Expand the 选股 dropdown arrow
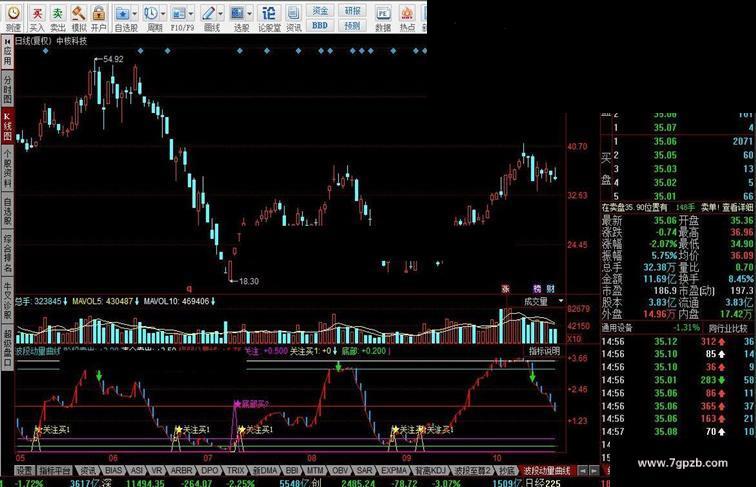Viewport: 756px width, 487px height. tap(249, 14)
